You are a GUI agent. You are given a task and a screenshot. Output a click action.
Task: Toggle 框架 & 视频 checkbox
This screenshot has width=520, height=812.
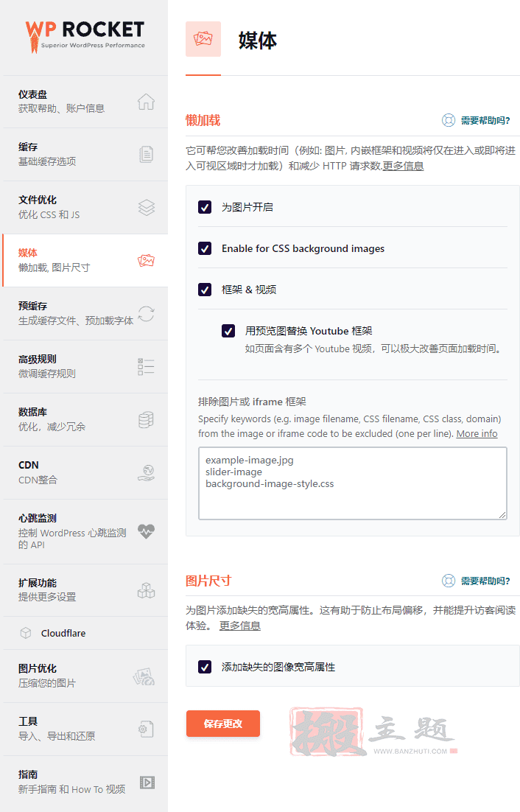pos(205,290)
